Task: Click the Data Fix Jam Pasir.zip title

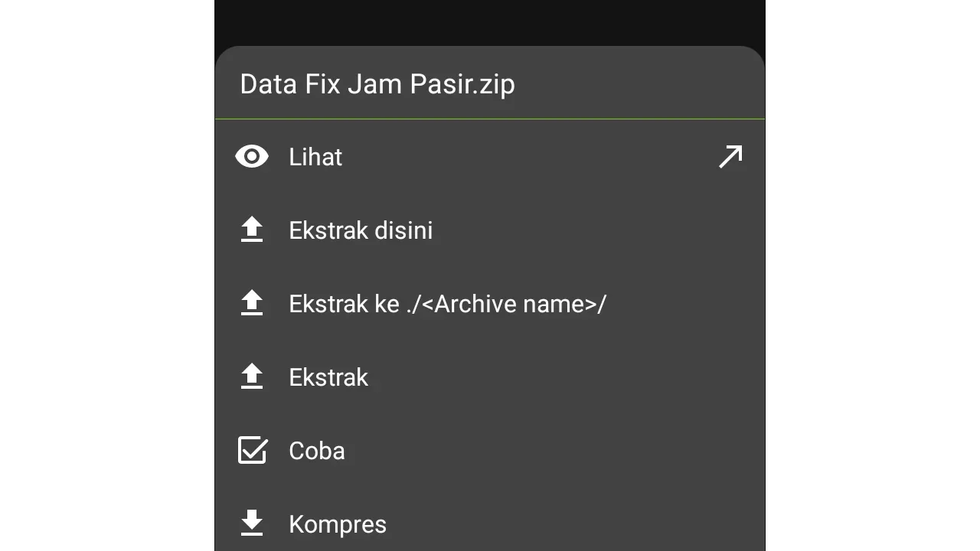Action: click(377, 84)
